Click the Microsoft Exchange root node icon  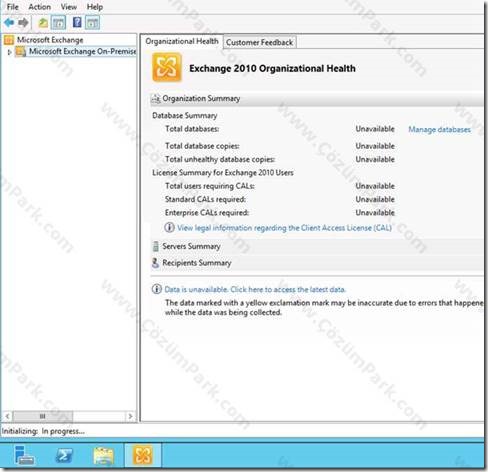point(9,40)
